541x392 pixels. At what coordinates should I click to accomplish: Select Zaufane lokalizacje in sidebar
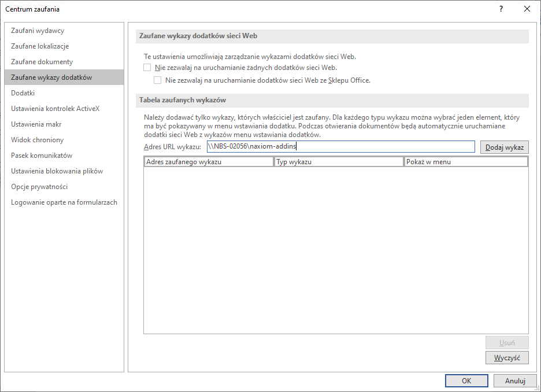point(40,46)
